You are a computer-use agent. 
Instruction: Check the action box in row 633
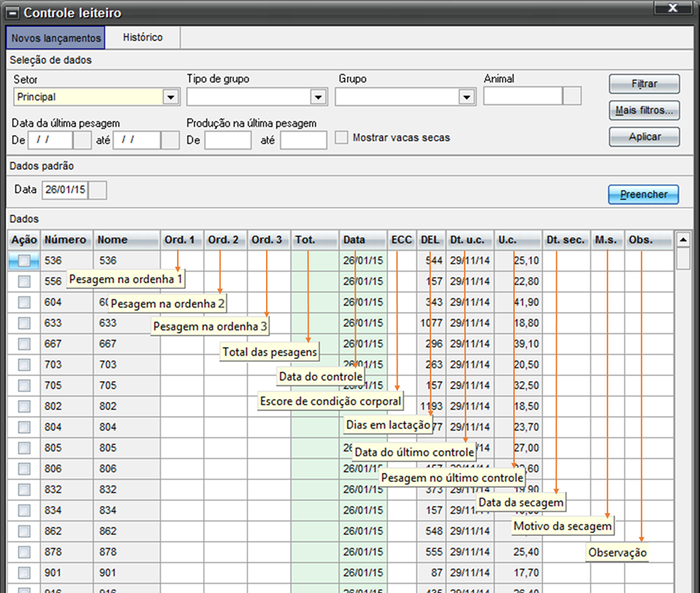click(24, 323)
